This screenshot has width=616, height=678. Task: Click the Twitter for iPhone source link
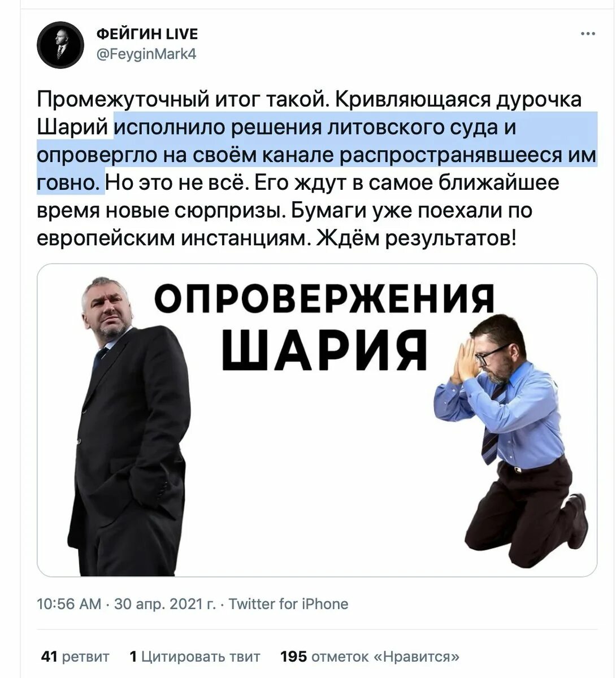288,604
